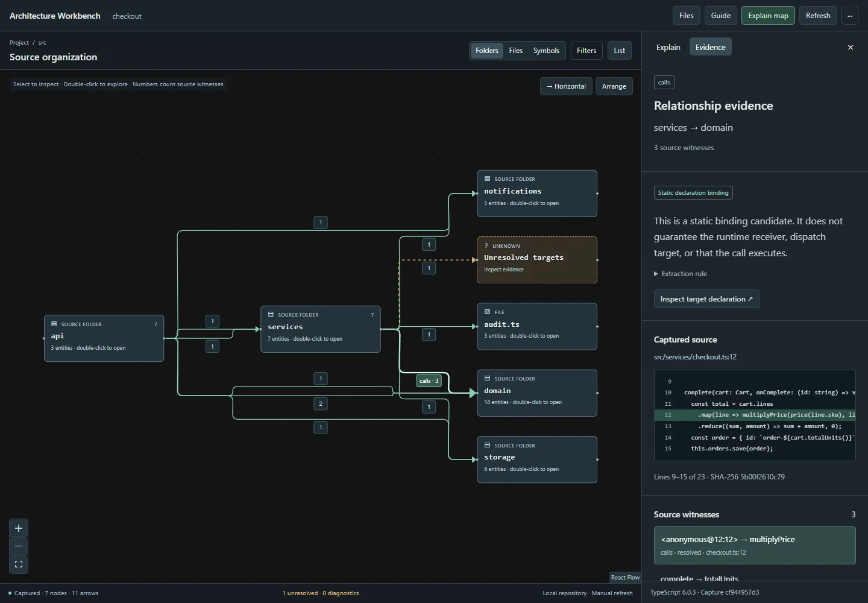The height and width of the screenshot is (603, 868).
Task: Zoom out with the minus control
Action: (x=19, y=546)
